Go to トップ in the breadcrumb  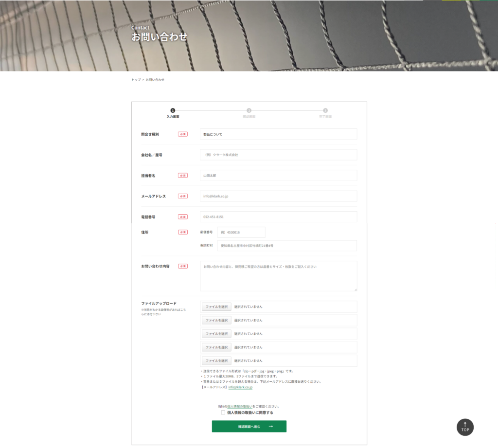pos(136,80)
